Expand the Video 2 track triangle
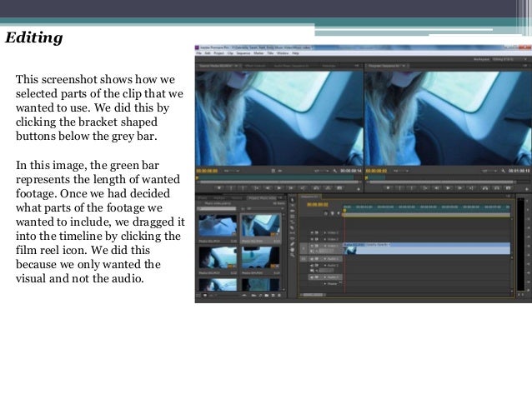The image size is (532, 399). click(325, 239)
